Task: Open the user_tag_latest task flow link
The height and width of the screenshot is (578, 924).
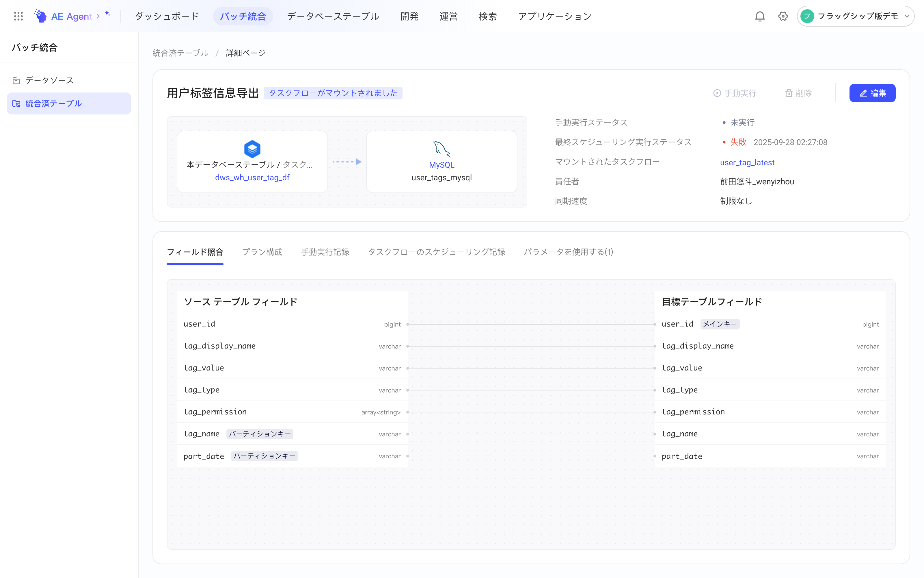Action: [x=747, y=162]
